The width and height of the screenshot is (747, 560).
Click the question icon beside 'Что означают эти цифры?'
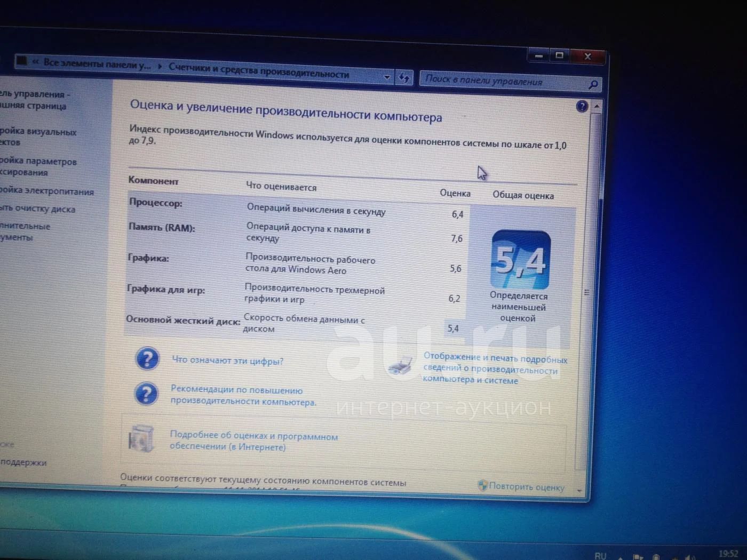[147, 359]
